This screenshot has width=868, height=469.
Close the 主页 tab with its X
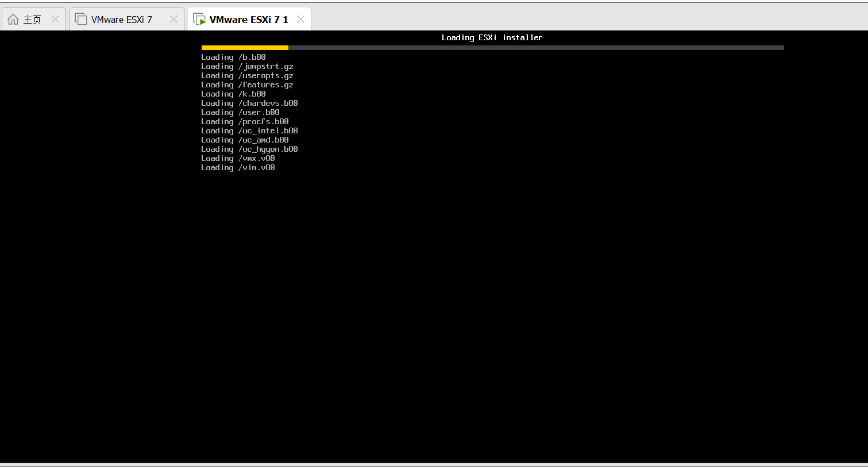pyautogui.click(x=55, y=18)
